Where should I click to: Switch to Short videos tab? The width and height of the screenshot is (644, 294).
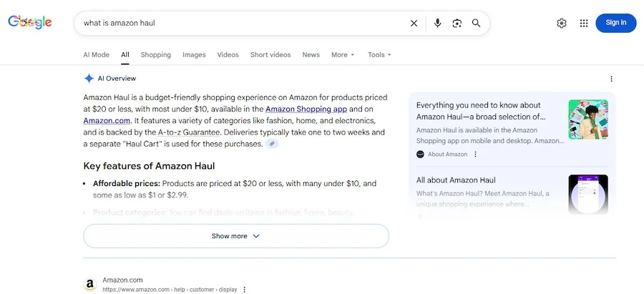pyautogui.click(x=270, y=54)
